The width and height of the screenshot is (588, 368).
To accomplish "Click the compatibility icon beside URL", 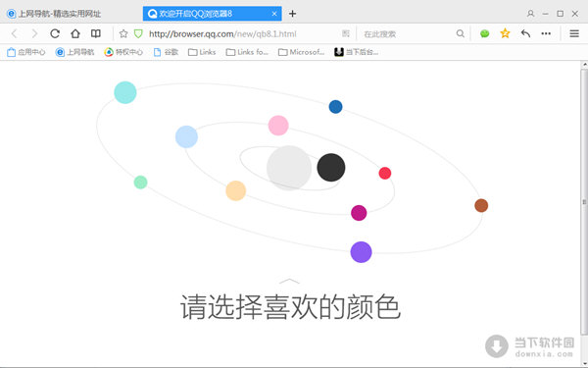I will (345, 33).
